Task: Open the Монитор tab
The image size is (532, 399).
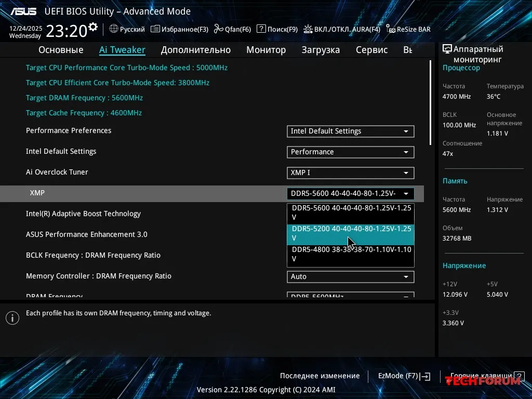Action: coord(266,50)
